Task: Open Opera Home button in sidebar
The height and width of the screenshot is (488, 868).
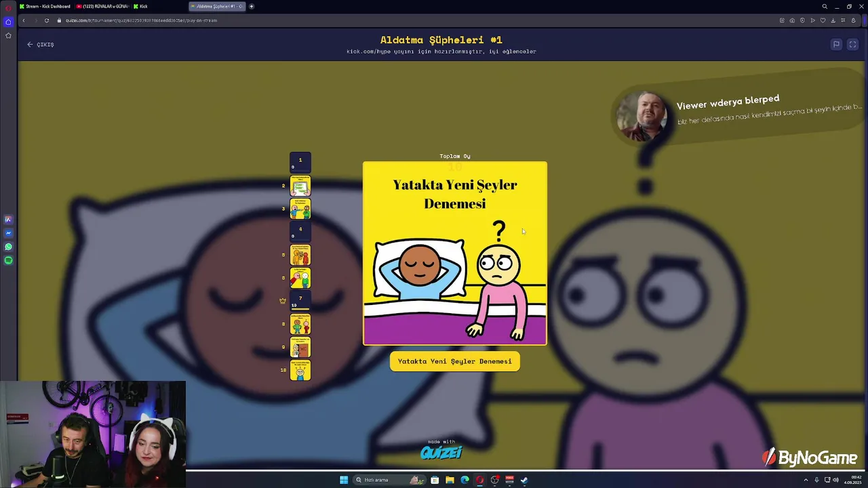Action: (x=8, y=22)
